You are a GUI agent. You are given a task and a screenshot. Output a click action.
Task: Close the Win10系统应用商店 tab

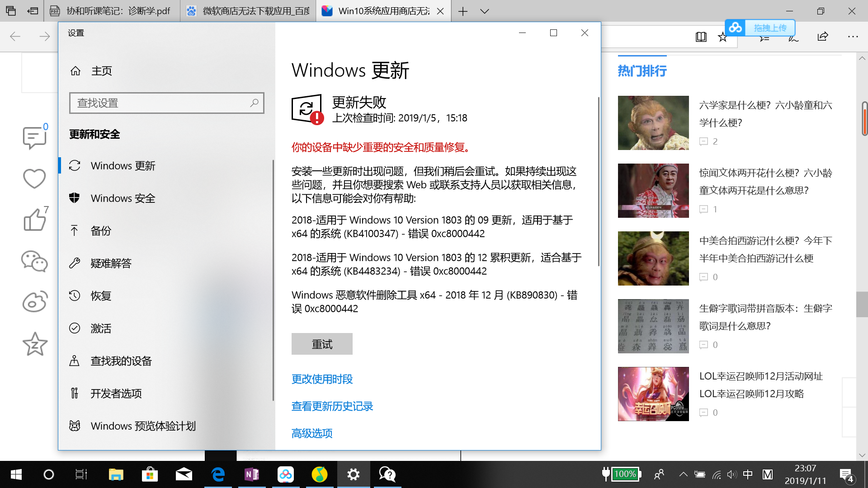tap(440, 11)
